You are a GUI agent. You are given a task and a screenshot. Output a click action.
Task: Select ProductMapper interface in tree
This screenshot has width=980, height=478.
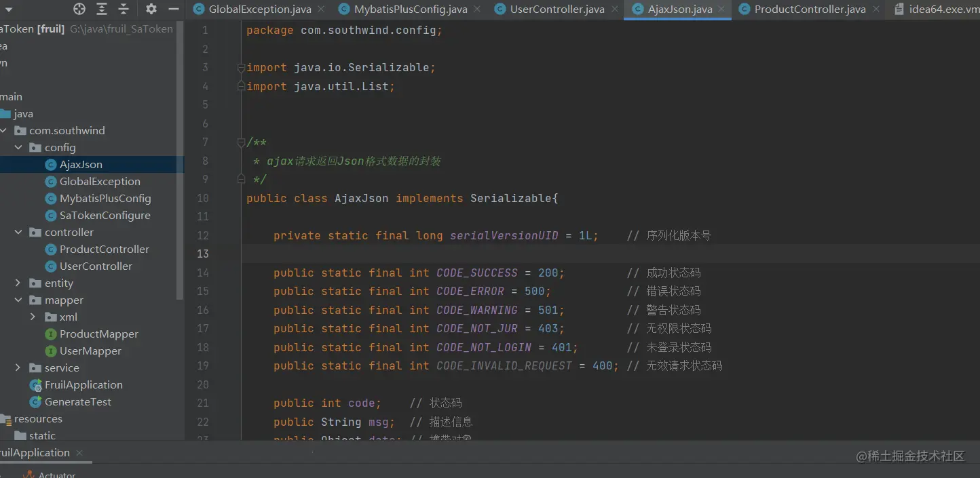99,334
